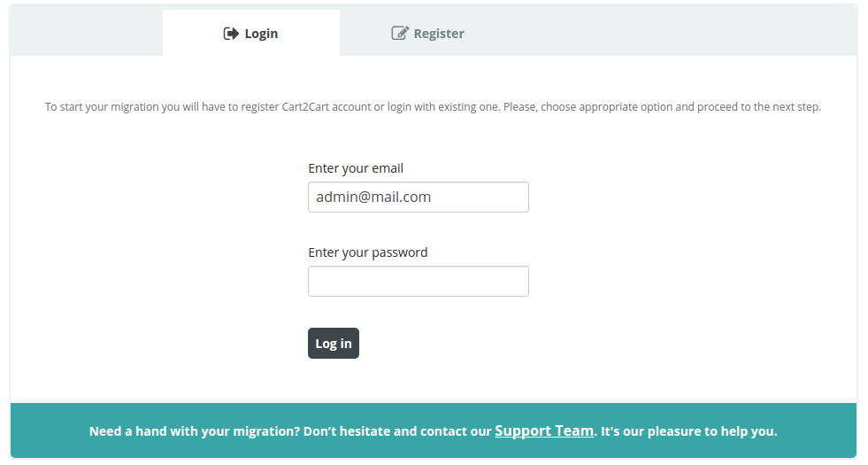Click the Login tab arrow icon

[231, 34]
